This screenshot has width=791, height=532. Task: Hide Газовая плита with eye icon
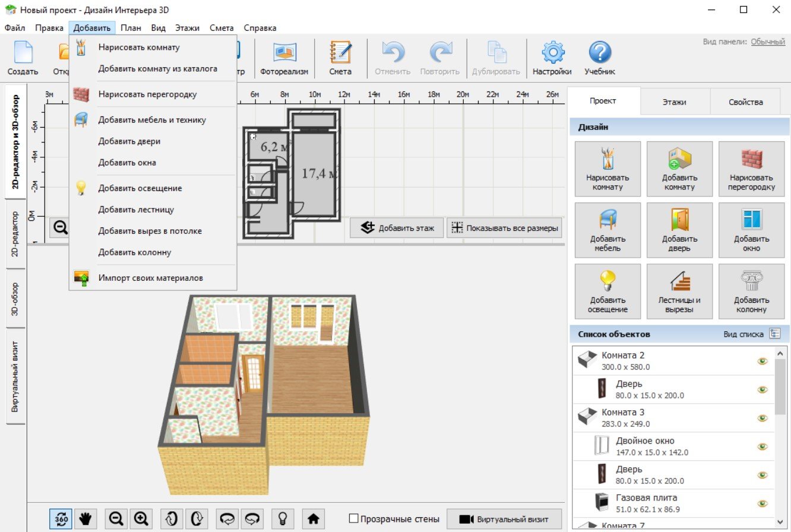[x=762, y=503]
